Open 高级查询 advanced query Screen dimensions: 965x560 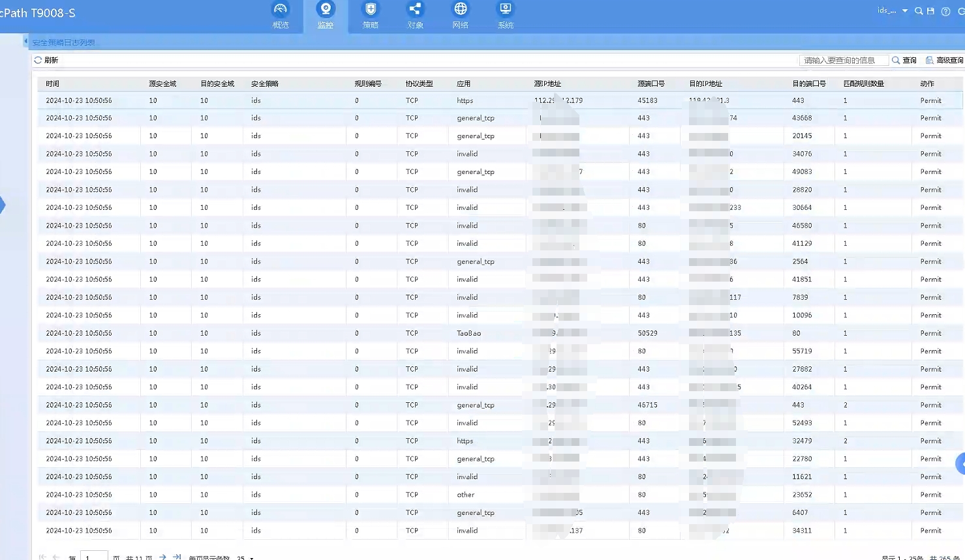[x=944, y=60]
